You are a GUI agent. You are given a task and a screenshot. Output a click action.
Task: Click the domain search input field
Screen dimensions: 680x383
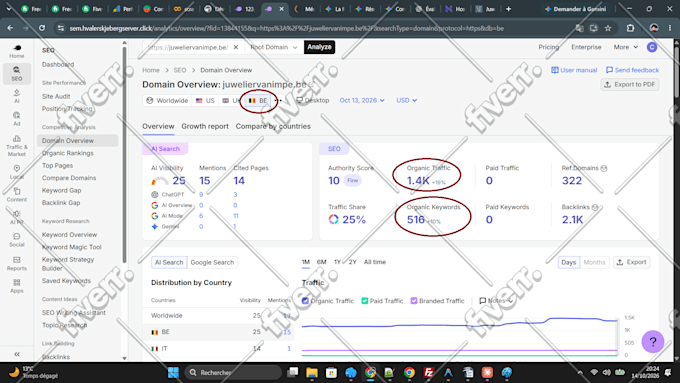[188, 47]
